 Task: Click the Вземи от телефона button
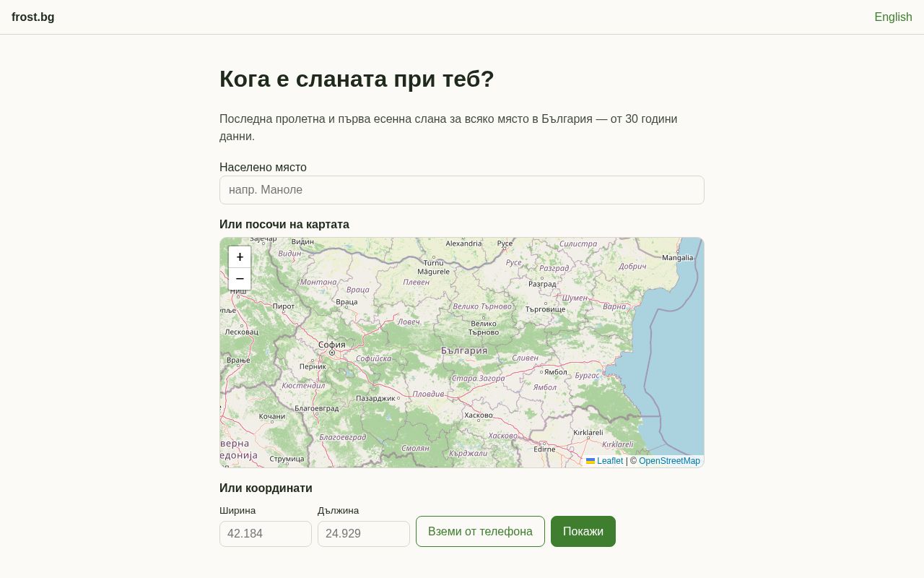(480, 531)
